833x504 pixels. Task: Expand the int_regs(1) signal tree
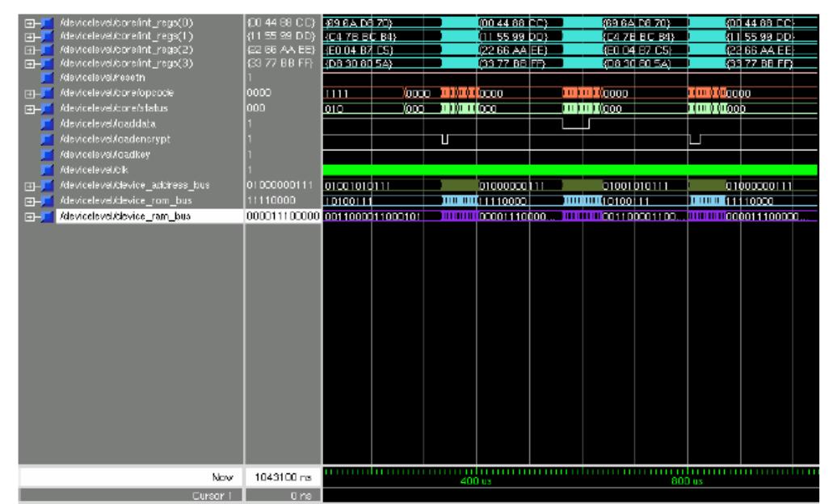tap(30, 36)
